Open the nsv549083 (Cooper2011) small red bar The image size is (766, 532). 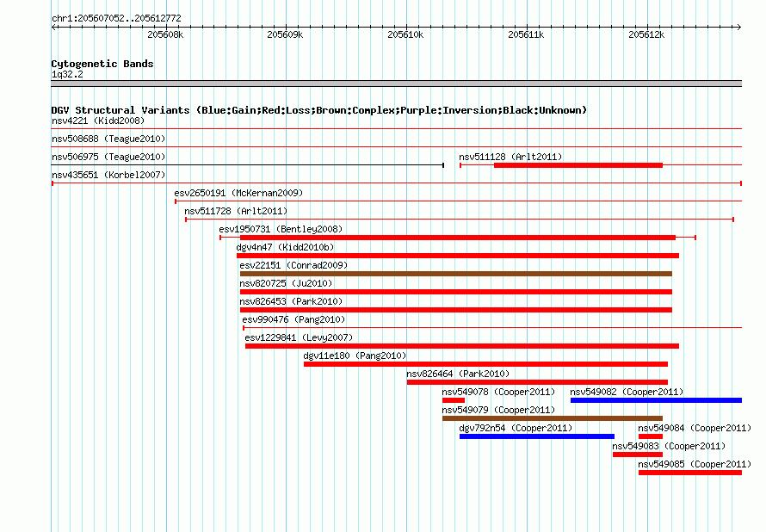tap(638, 455)
